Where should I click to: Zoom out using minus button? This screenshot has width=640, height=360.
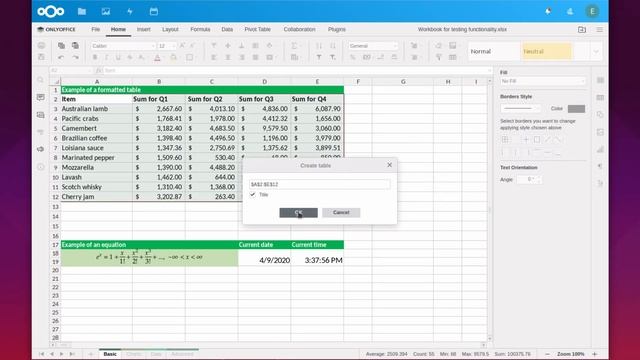pyautogui.click(x=548, y=354)
